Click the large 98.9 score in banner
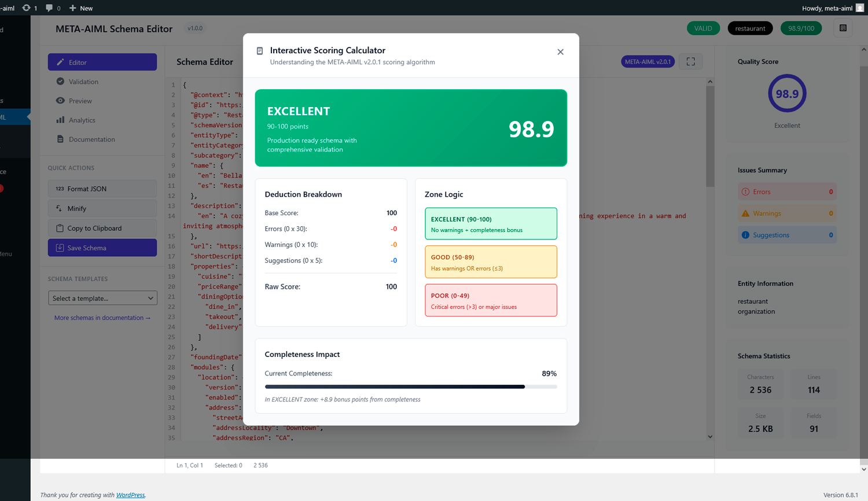This screenshot has width=868, height=501. click(x=531, y=129)
